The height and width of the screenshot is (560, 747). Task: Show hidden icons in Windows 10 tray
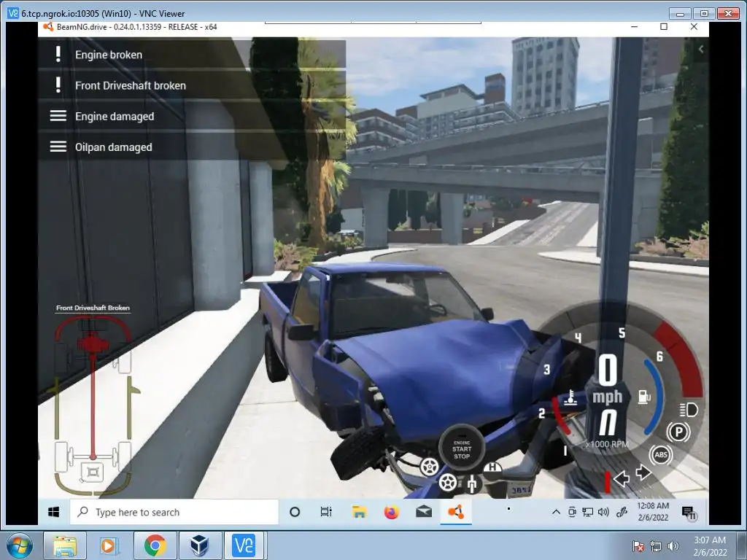(x=556, y=512)
